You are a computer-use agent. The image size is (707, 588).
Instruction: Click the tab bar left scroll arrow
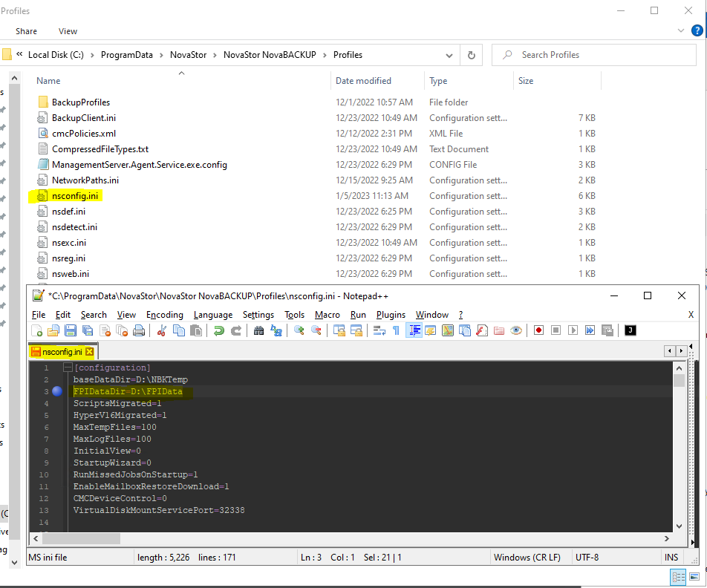click(670, 351)
